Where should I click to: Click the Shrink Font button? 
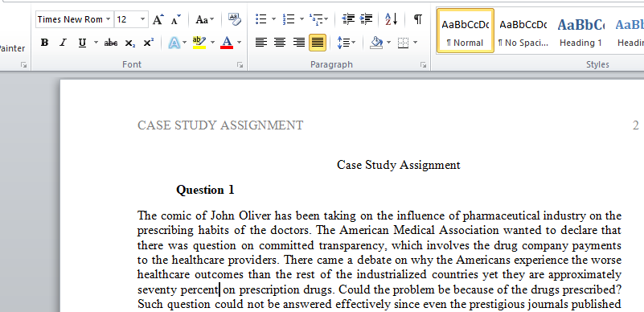tap(176, 19)
